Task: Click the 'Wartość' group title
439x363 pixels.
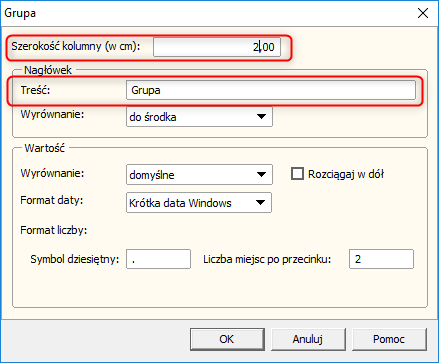Action: (45, 148)
